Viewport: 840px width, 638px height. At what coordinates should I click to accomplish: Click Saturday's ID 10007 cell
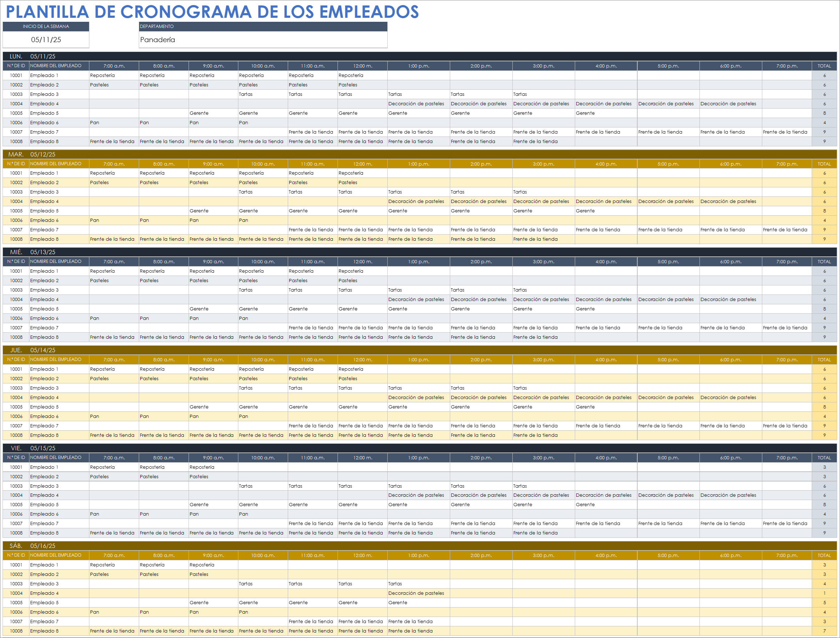(16, 622)
